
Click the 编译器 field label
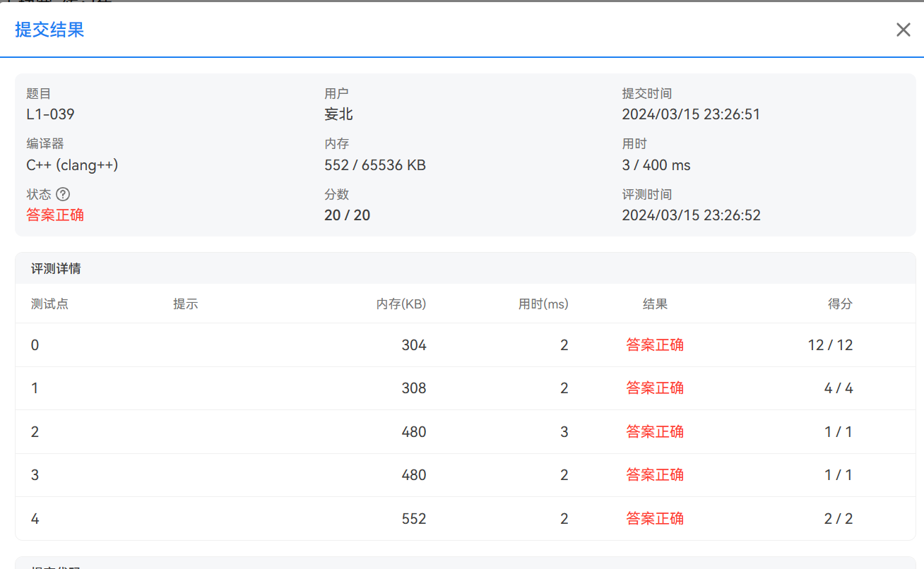coord(45,143)
